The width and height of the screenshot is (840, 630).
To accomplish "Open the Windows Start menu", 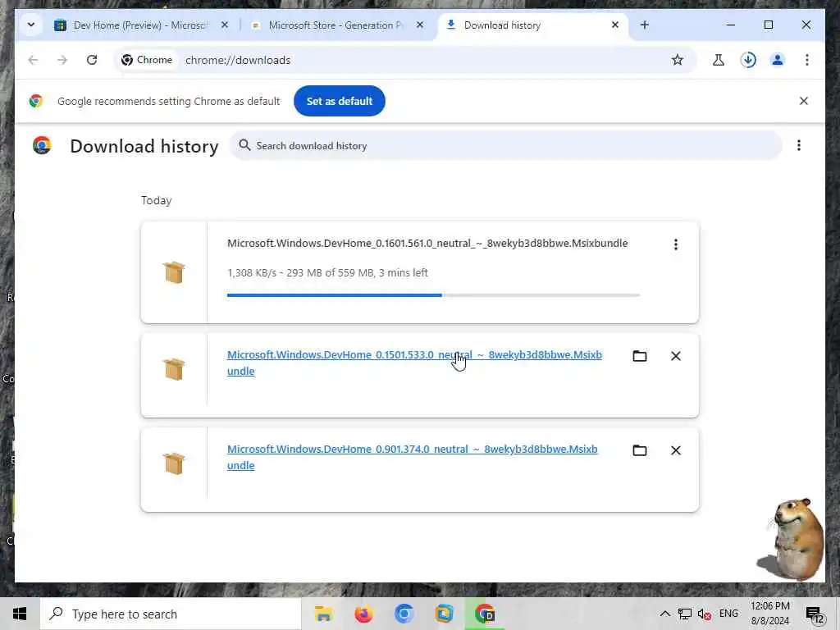I will pos(20,614).
